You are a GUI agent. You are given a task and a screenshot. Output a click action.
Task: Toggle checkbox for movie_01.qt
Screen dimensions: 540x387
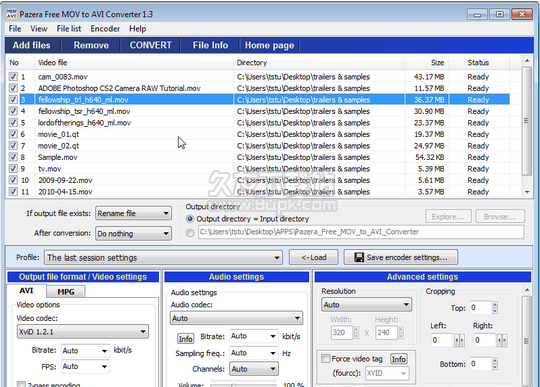tap(13, 134)
